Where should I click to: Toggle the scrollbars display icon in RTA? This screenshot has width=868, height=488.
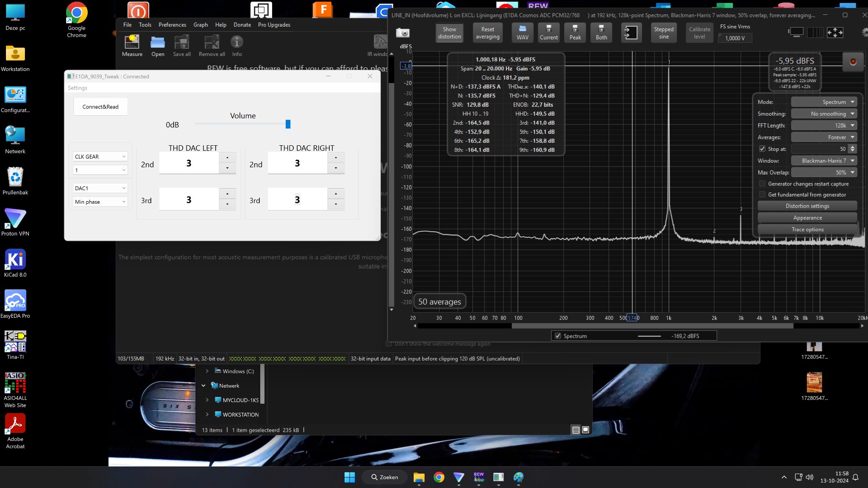796,32
